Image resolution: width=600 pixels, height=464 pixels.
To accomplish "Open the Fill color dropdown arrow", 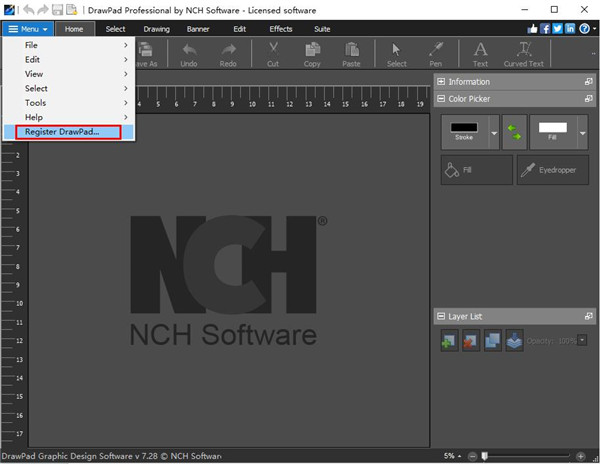I will pyautogui.click(x=582, y=133).
